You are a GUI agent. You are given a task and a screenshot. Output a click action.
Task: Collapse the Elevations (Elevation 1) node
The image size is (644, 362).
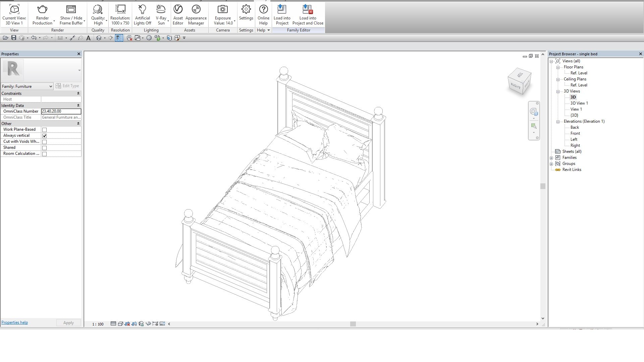558,122
